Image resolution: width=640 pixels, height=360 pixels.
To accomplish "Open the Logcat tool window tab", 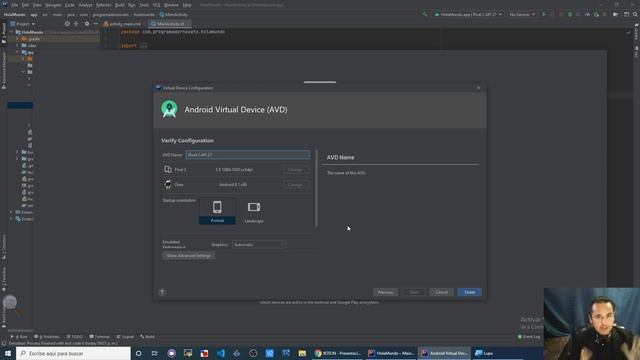I will [125, 337].
